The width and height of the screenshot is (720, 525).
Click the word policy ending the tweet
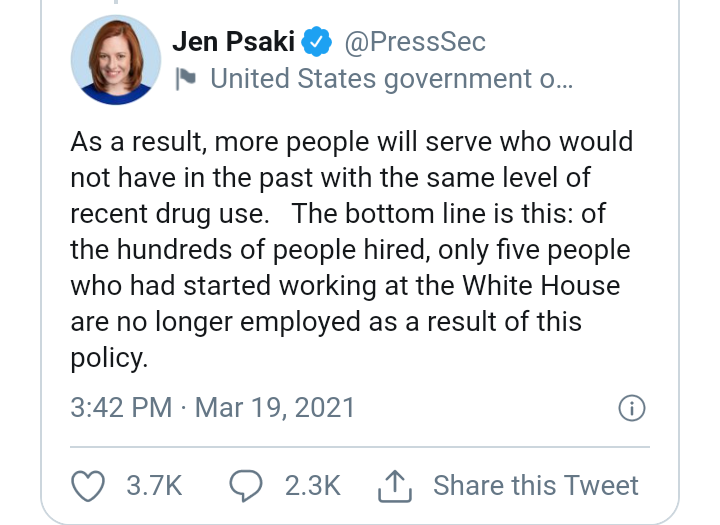click(106, 358)
